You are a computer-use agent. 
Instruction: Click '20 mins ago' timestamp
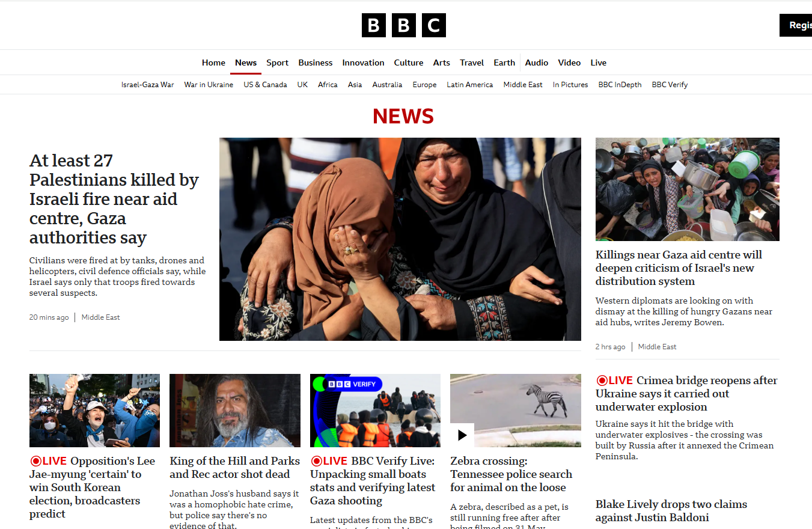pyautogui.click(x=49, y=317)
